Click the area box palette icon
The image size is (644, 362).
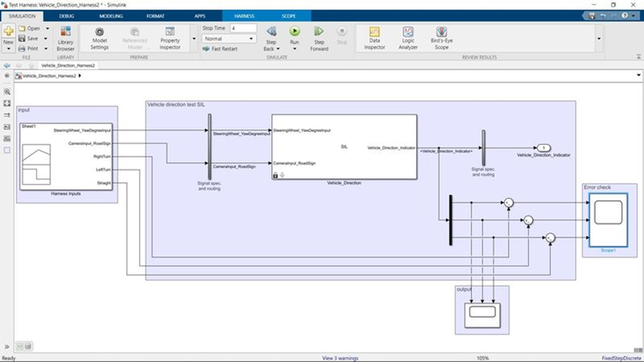coord(7,150)
